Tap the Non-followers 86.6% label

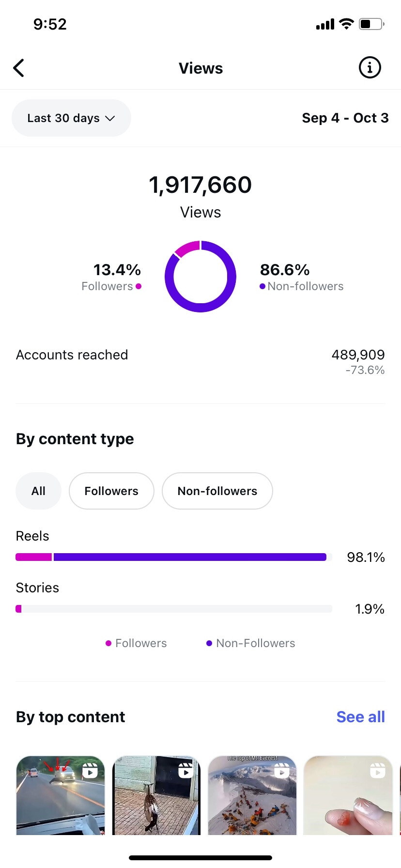tap(301, 277)
